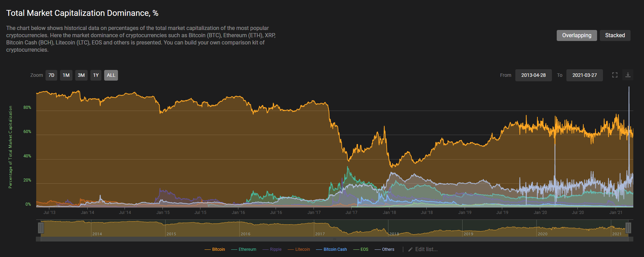
Task: Switch chart to Stacked mode
Action: point(615,35)
